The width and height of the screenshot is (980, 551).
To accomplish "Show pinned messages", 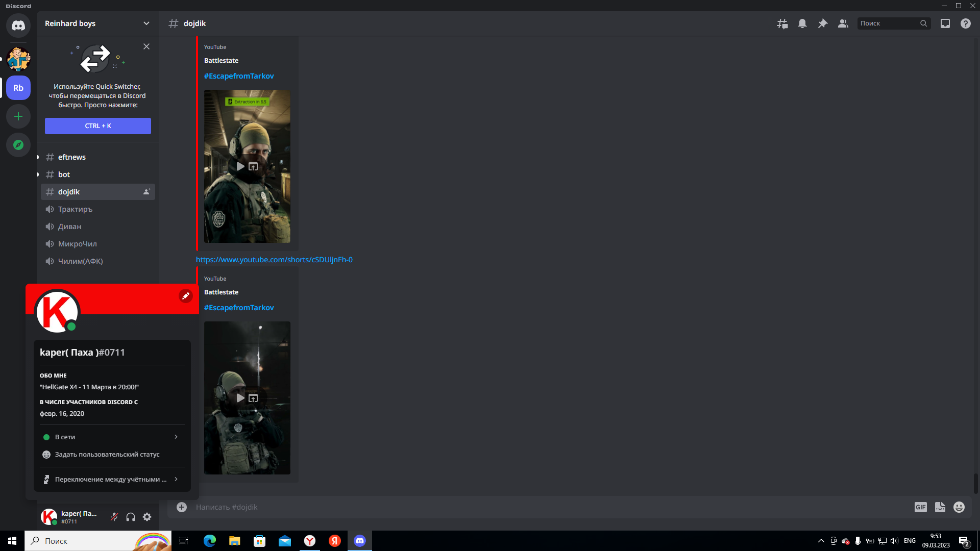I will (823, 23).
